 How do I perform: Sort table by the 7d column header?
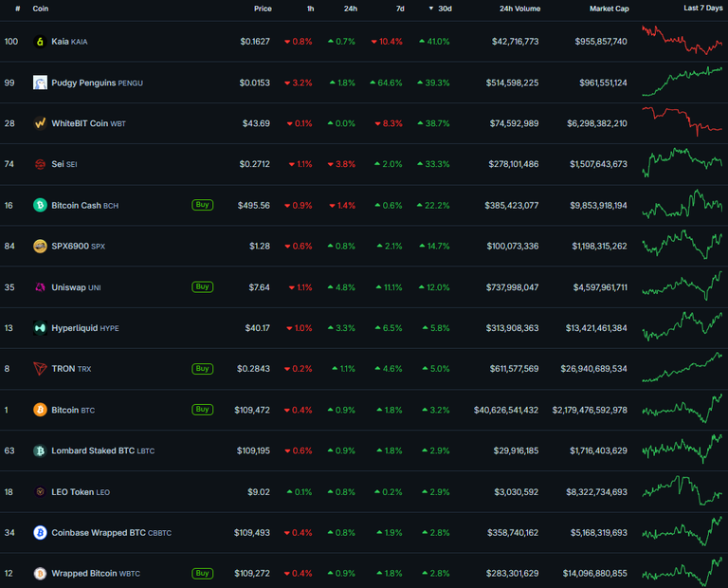pos(400,9)
